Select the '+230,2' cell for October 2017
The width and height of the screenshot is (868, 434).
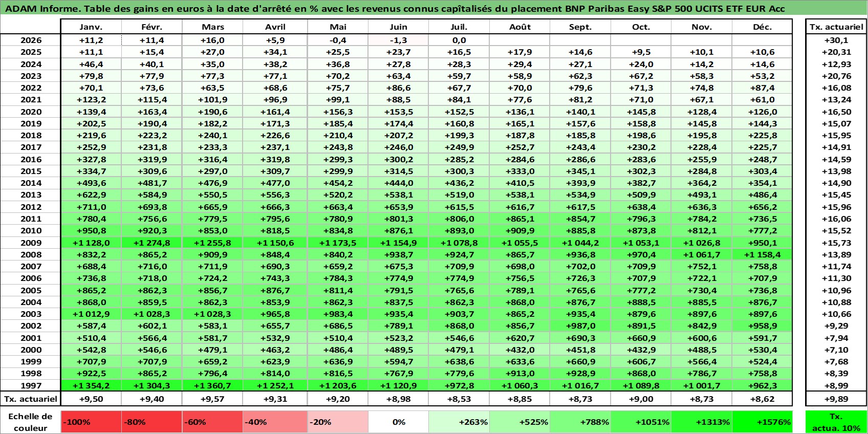tap(641, 147)
